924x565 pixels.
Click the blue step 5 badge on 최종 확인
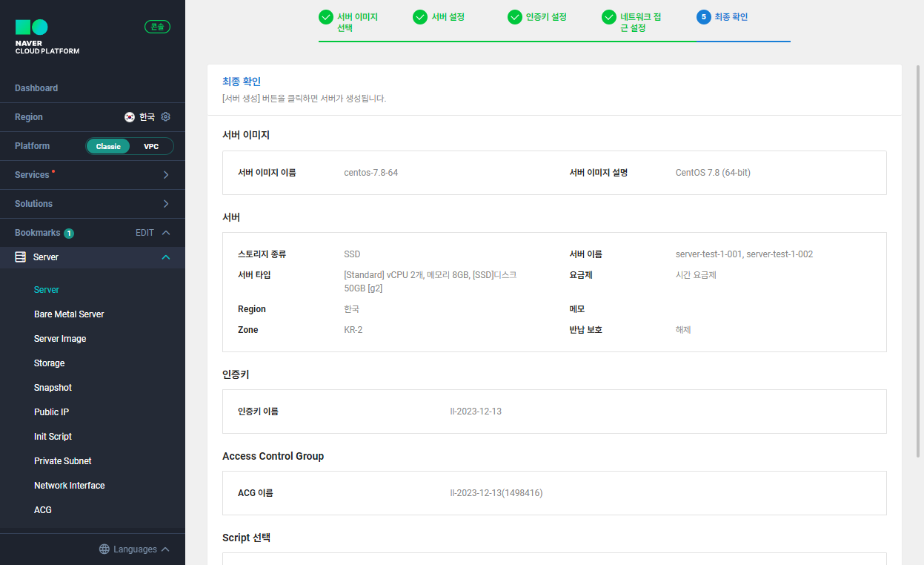point(705,16)
